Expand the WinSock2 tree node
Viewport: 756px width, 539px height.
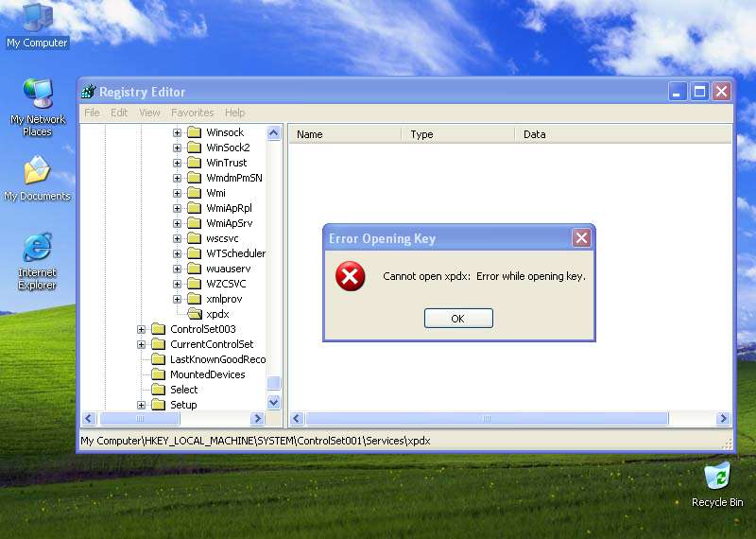click(x=177, y=148)
